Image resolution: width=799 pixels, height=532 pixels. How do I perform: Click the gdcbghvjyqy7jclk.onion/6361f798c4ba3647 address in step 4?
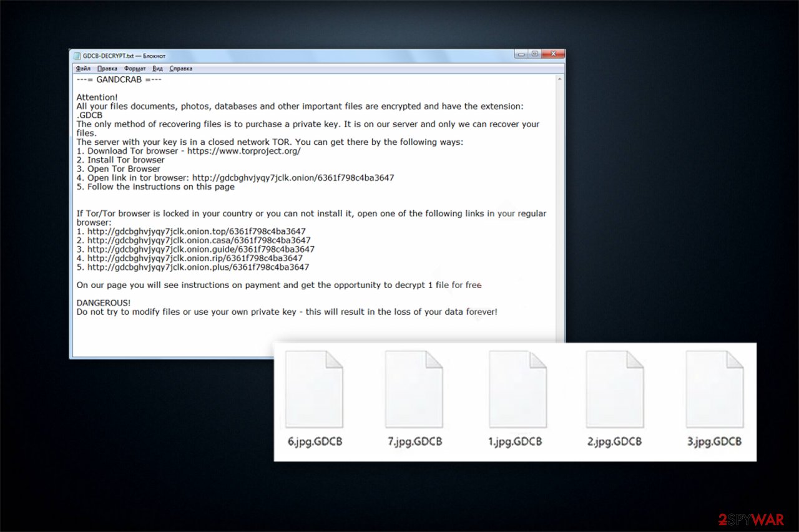coord(293,178)
